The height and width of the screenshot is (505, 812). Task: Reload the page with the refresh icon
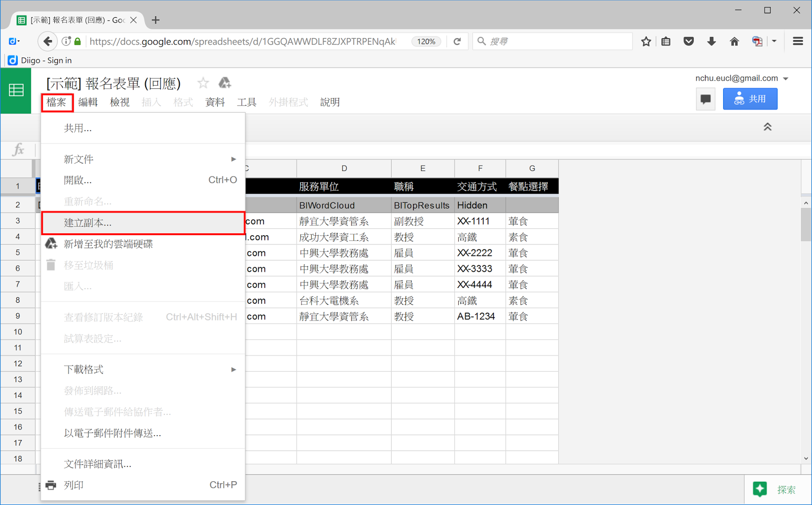[457, 42]
